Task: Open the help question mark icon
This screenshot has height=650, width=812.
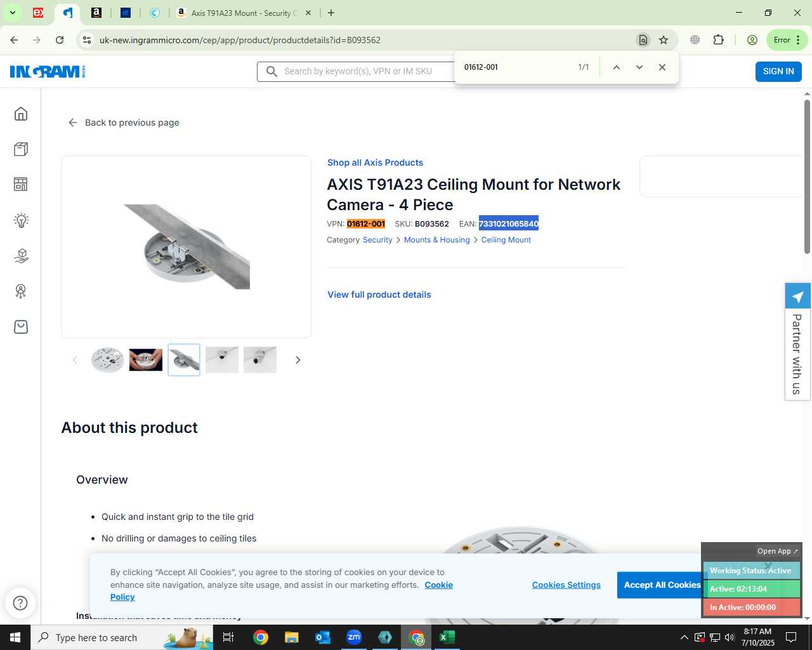Action: (20, 603)
